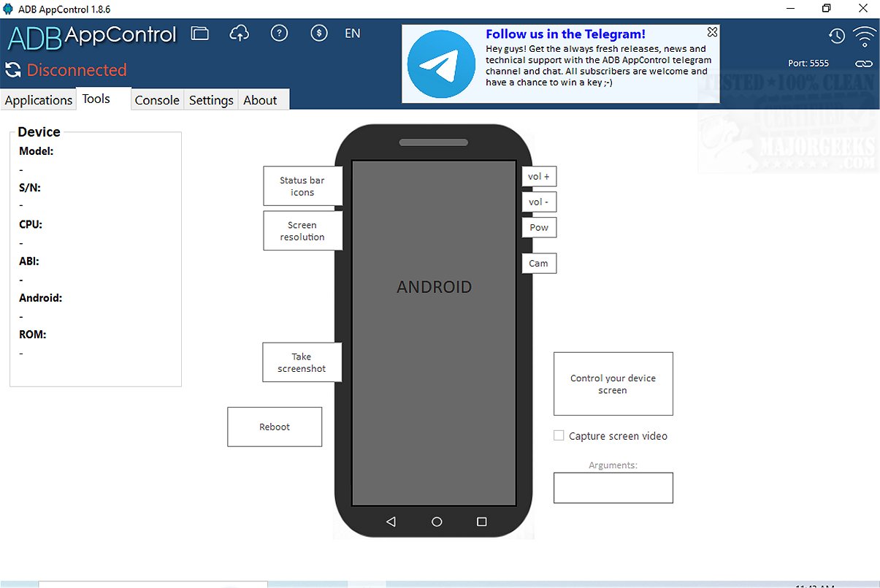
Task: Open the file manager folder icon
Action: coord(200,34)
